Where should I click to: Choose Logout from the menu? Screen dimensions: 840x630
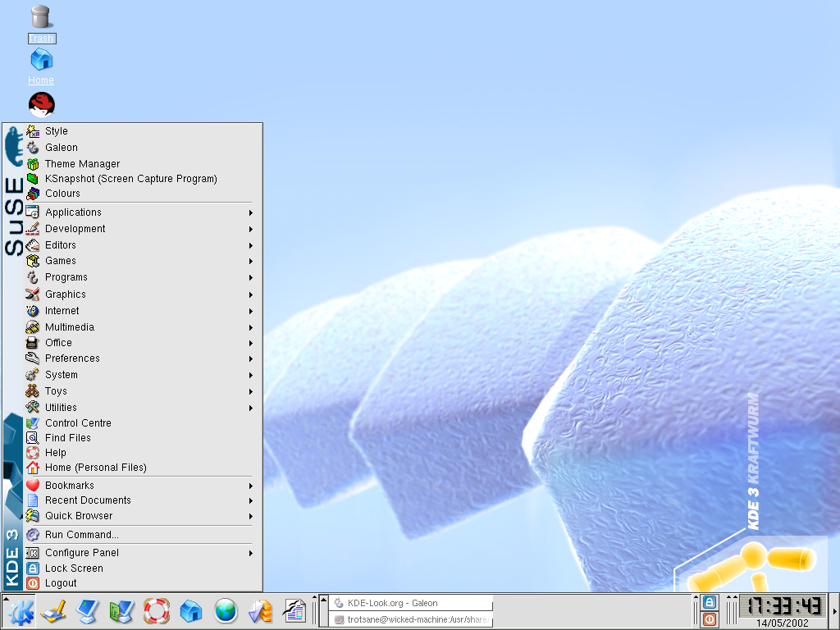click(139, 583)
